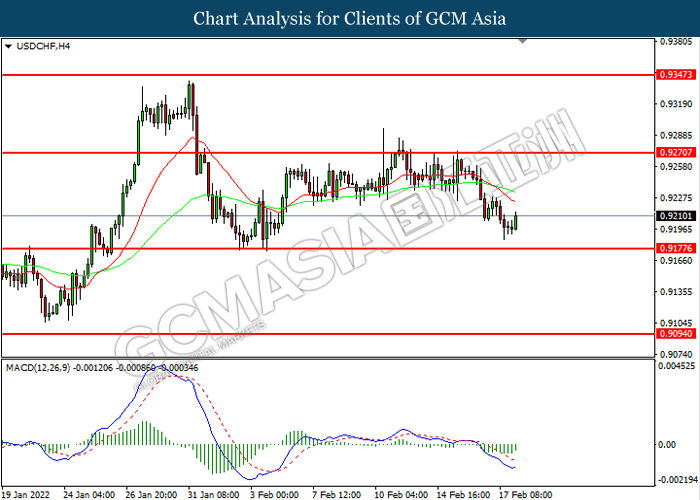Click the 31 Jan 08:00 time label
The width and height of the screenshot is (700, 500).
[213, 495]
